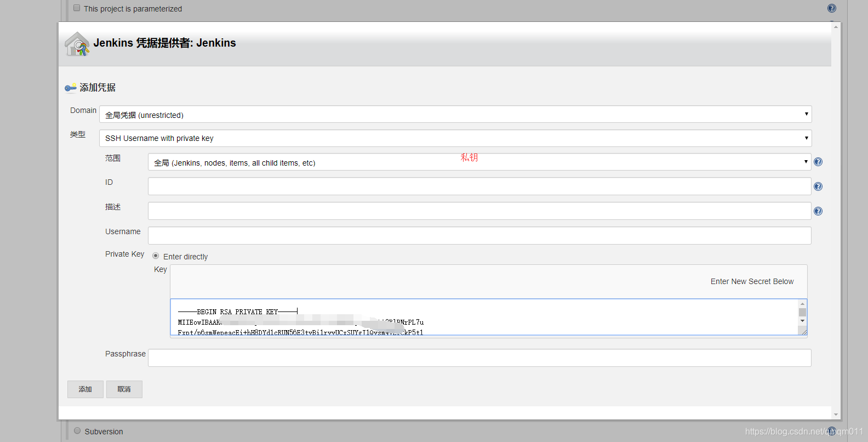Click the 'Domain' label
The image size is (868, 442).
[x=83, y=110]
